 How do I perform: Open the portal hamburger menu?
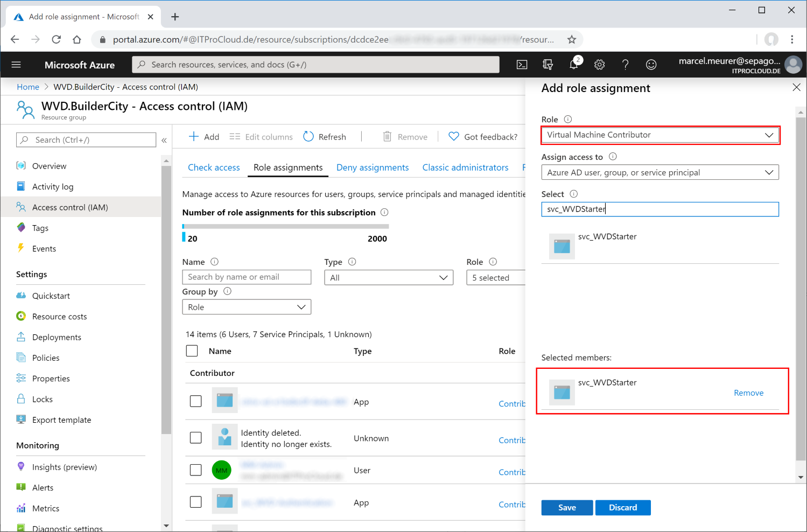(16, 65)
